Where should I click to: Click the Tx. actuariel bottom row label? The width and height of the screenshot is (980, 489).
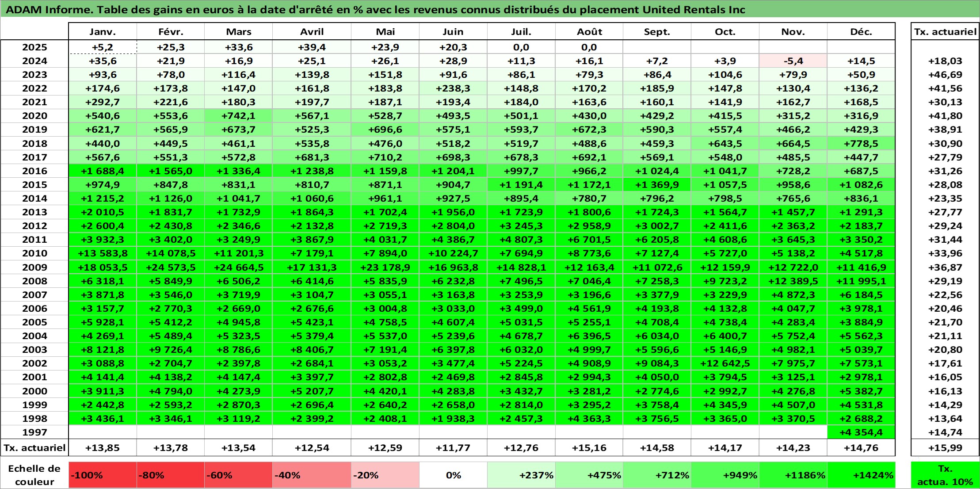pyautogui.click(x=34, y=447)
